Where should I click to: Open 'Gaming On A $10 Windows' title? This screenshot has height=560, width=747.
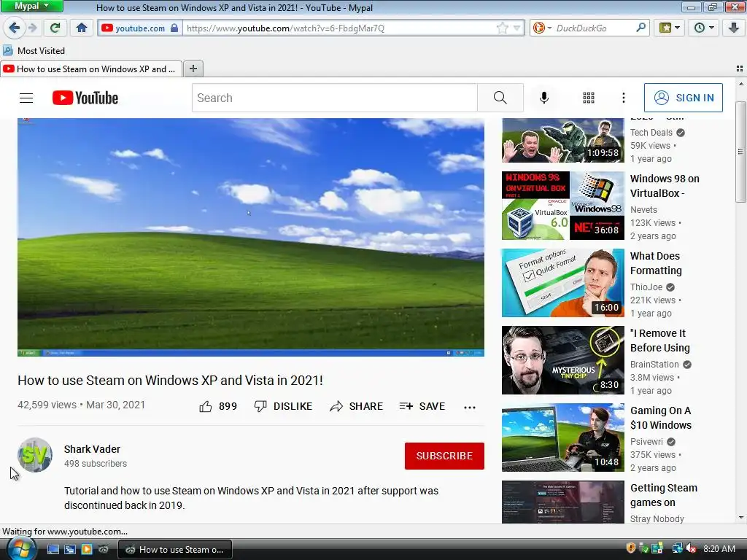coord(661,418)
